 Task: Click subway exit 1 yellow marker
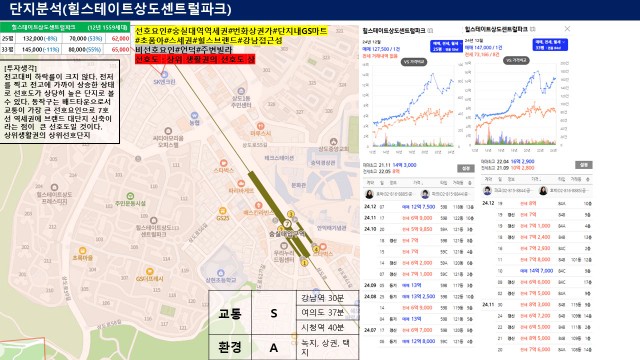pos(304,262)
